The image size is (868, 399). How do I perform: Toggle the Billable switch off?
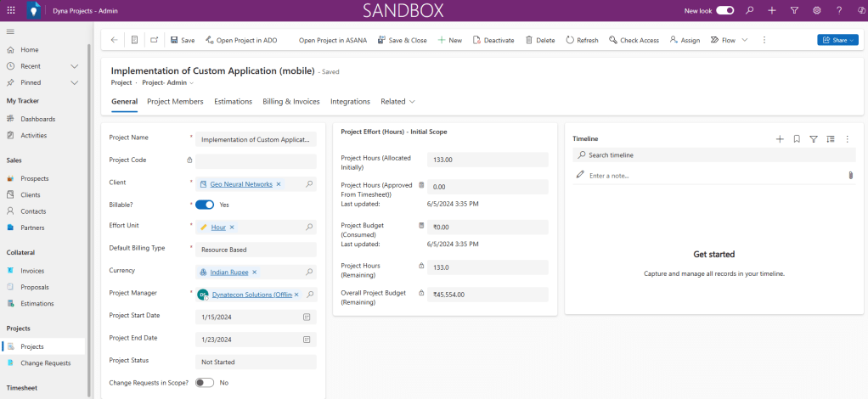pos(204,205)
